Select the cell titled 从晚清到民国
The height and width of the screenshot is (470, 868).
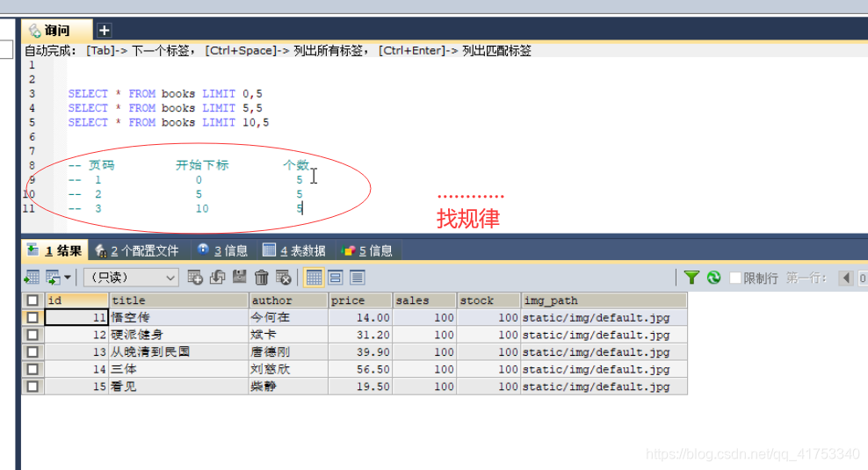click(x=178, y=351)
